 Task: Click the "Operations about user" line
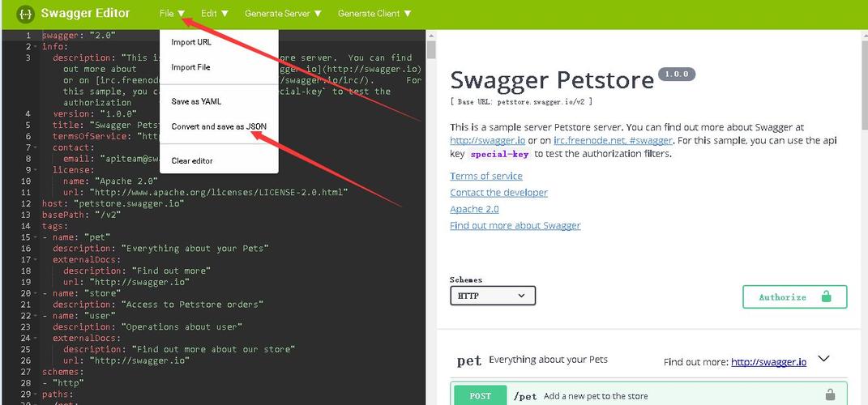[x=148, y=327]
